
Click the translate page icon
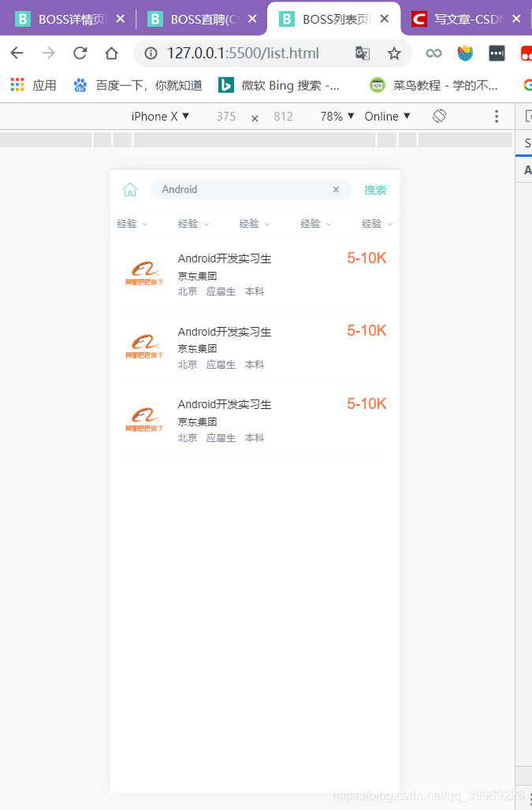[363, 54]
